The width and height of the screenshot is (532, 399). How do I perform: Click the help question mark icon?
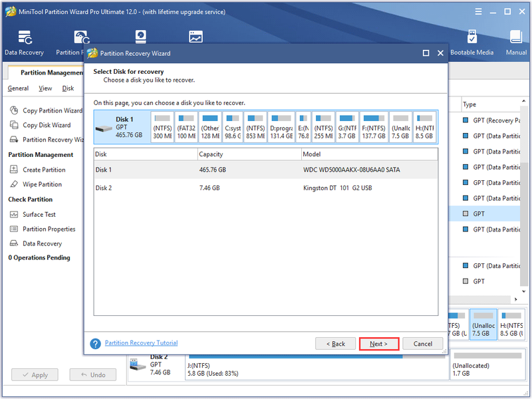pyautogui.click(x=95, y=344)
